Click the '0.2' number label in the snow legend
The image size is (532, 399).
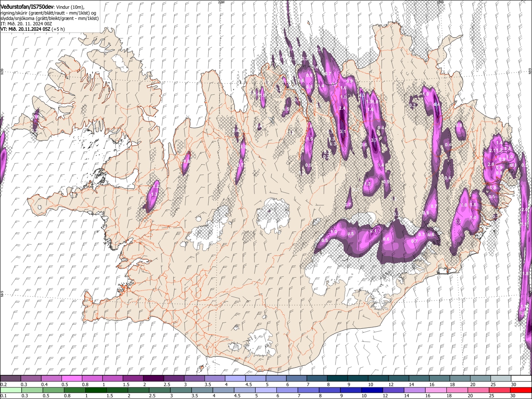4,384
